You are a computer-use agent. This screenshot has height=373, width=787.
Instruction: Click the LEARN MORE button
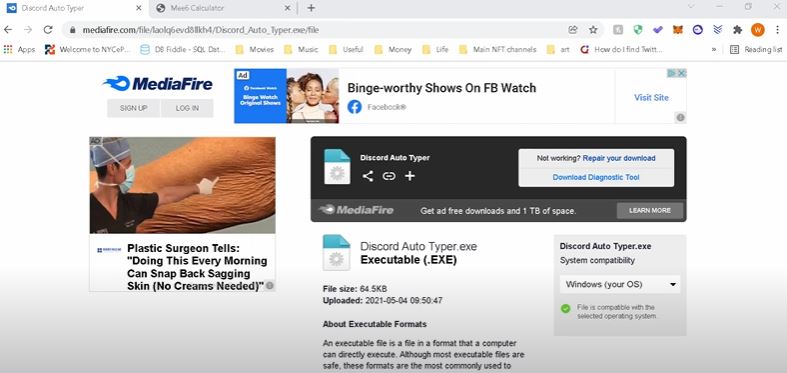[650, 211]
